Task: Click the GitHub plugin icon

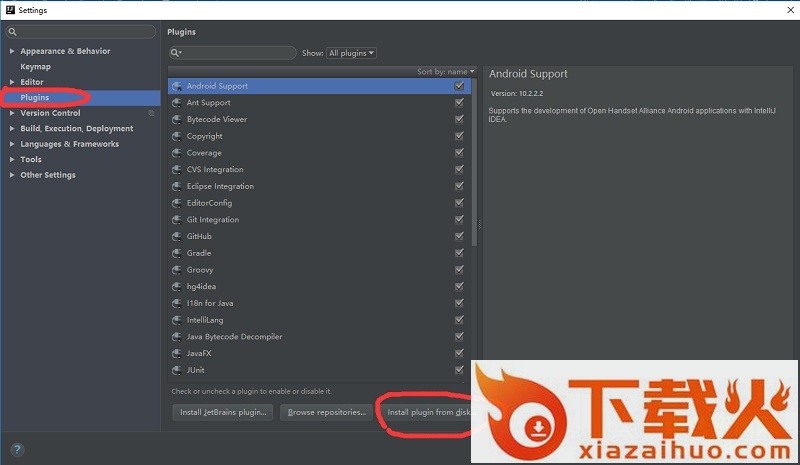Action: pyautogui.click(x=177, y=236)
